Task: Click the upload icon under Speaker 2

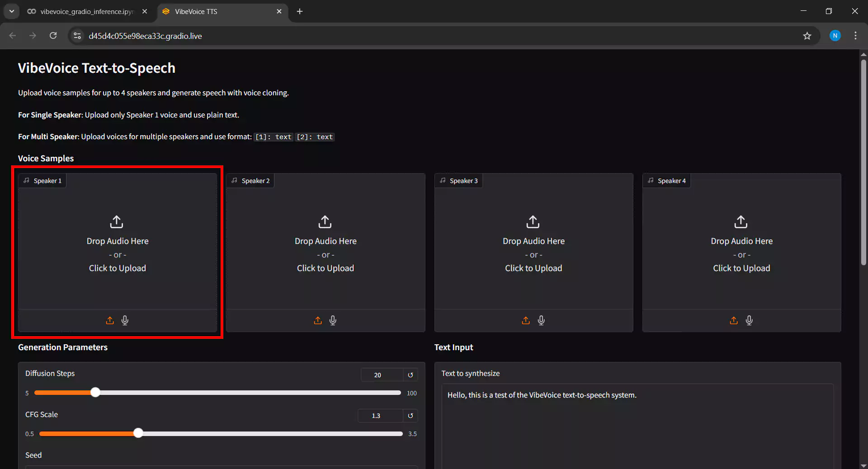Action: tap(317, 320)
